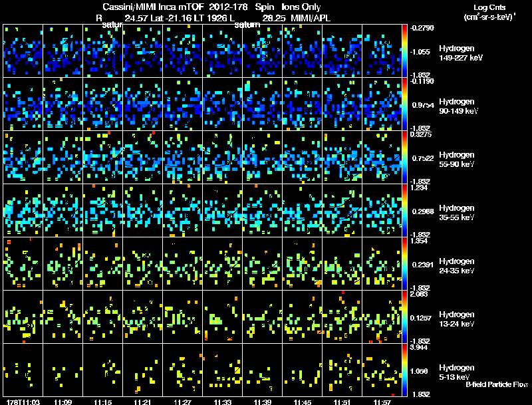This screenshot has height=405, width=532.
Task: Click the 'Log Cnts' colorbar heading
Action: [x=489, y=7]
